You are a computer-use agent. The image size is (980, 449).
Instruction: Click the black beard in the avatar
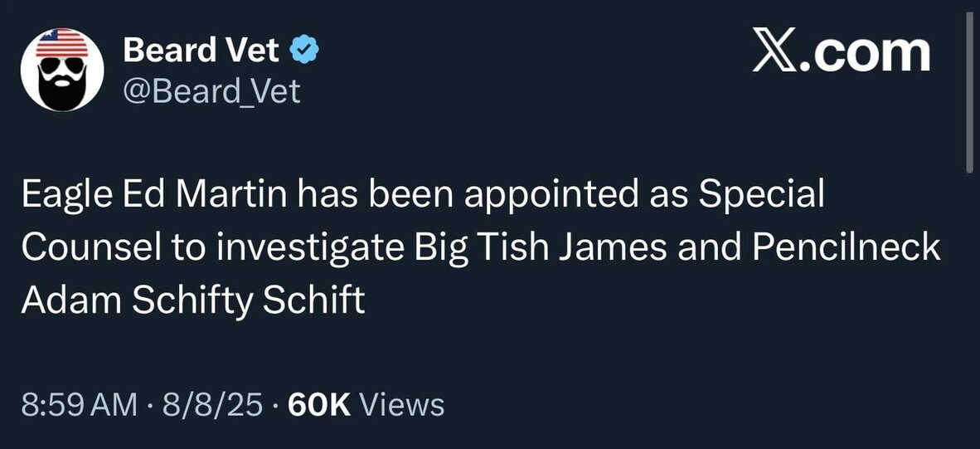click(x=61, y=90)
